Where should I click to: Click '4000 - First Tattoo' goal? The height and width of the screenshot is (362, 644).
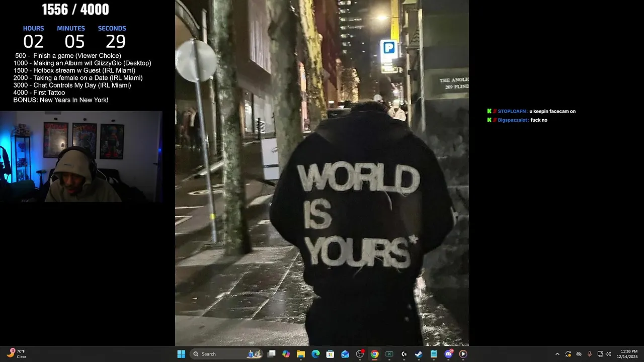tap(39, 93)
